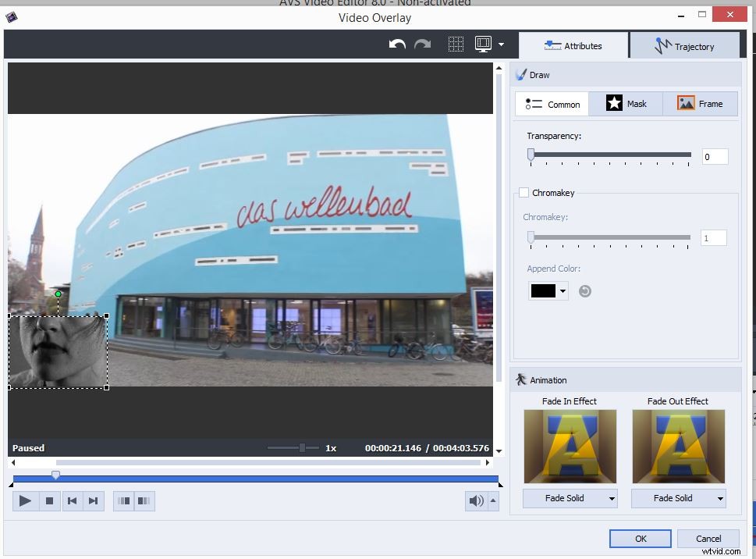This screenshot has width=756, height=559.
Task: Step to the previous frame
Action: tap(73, 500)
